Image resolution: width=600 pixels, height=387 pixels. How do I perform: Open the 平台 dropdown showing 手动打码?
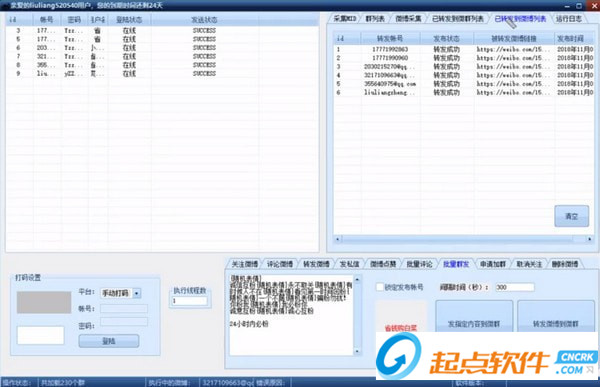coord(120,293)
